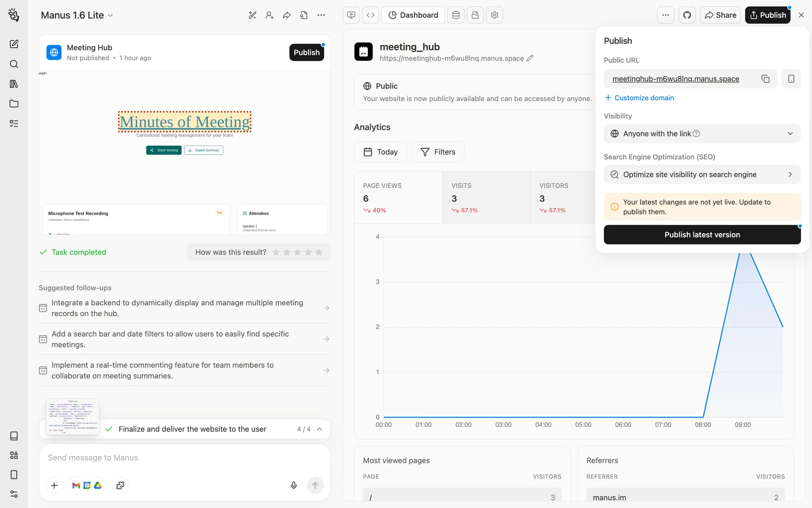Open the Library icon in left sidebar
Screen dimensions: 812x508
tap(14, 84)
